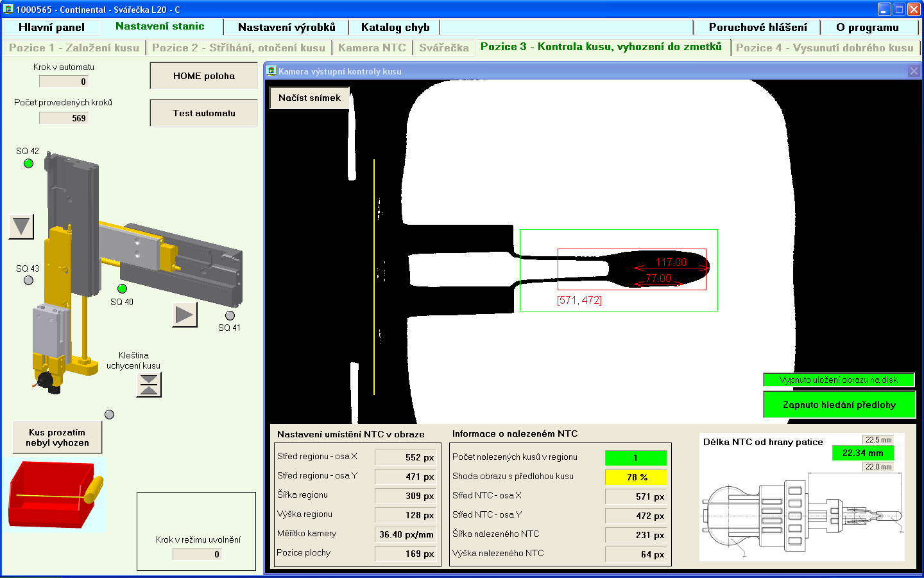Click the red reject bin image
The height and width of the screenshot is (578, 924).
click(56, 494)
